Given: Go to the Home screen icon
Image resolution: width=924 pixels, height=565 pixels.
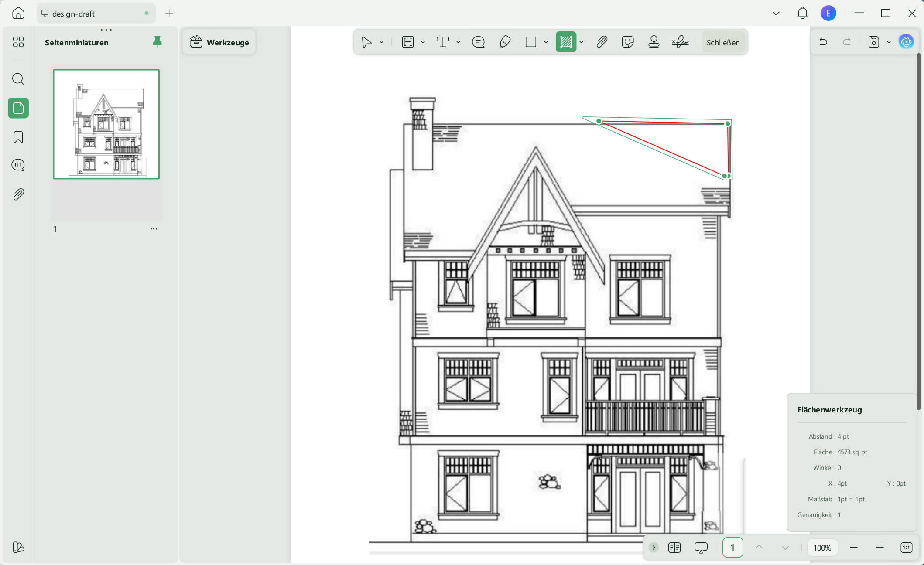Looking at the screenshot, I should (x=18, y=13).
